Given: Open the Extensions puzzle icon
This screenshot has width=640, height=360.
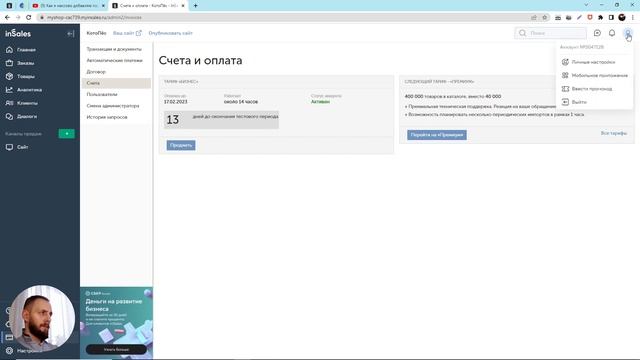Looking at the screenshot, I should (600, 18).
